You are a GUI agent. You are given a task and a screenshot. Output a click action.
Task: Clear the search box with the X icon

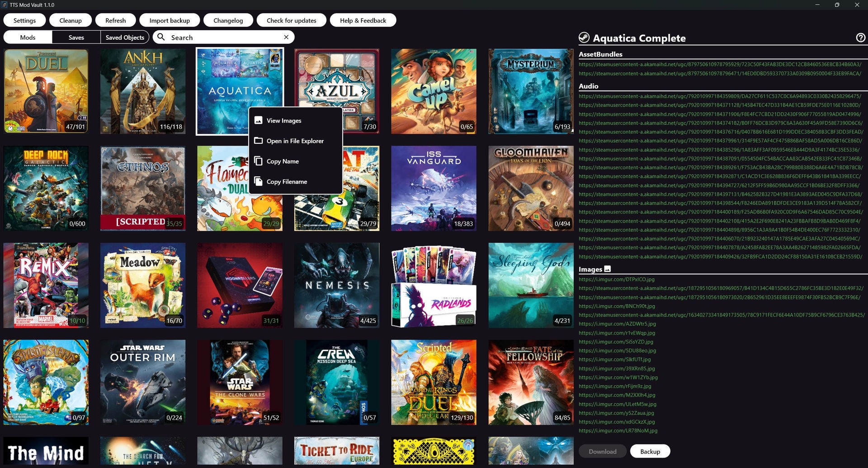[x=286, y=37]
